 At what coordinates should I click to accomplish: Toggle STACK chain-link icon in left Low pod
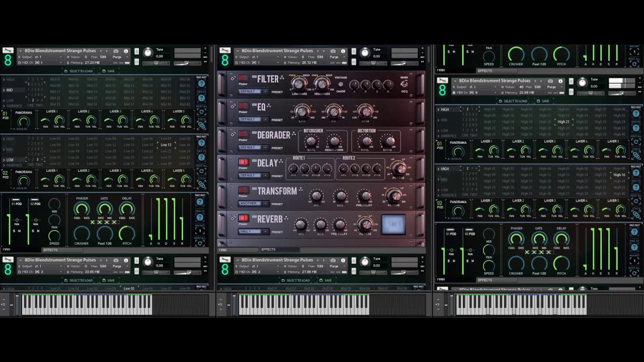pos(201,184)
